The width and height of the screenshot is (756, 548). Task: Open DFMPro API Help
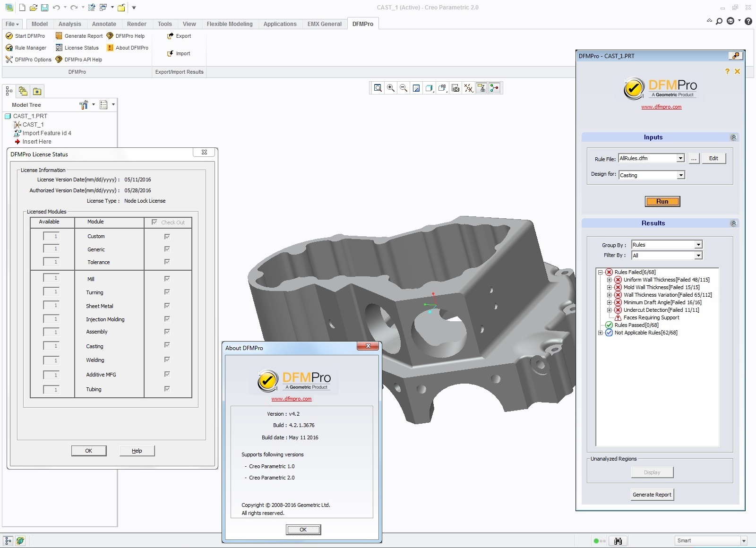point(79,60)
